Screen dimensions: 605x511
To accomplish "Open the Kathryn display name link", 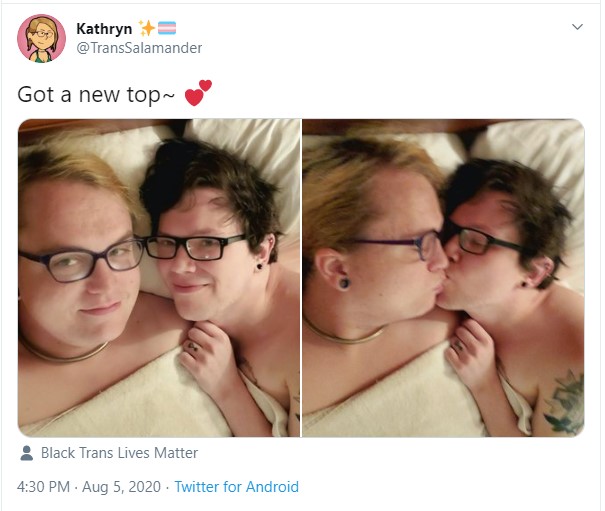I will pos(104,29).
